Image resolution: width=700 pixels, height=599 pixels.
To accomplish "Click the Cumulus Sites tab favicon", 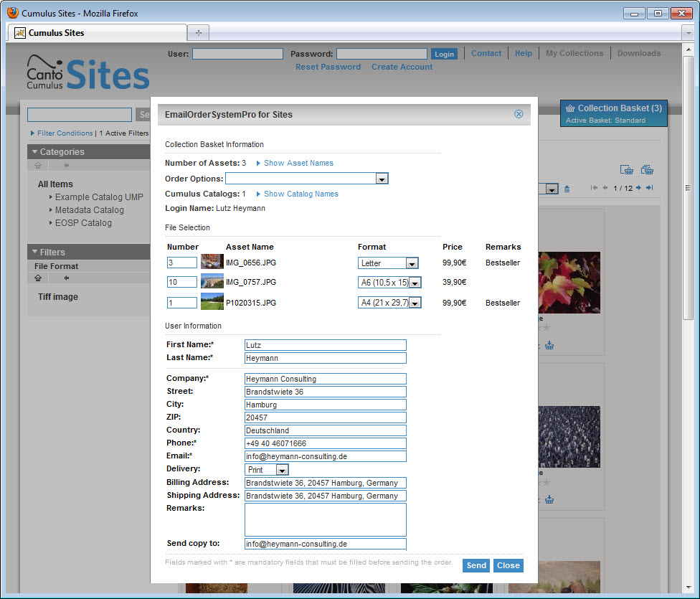I will coord(19,32).
